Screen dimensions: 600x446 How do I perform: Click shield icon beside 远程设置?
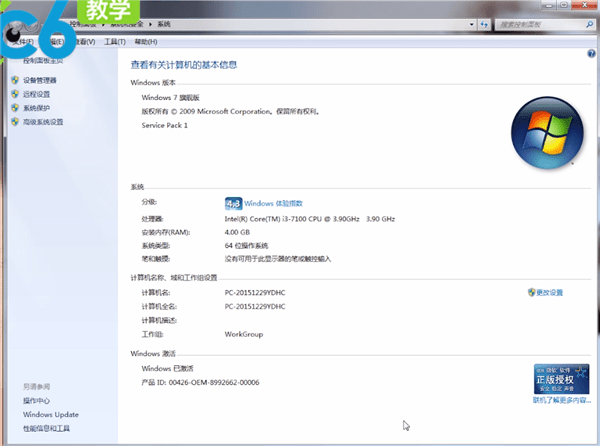pos(15,94)
